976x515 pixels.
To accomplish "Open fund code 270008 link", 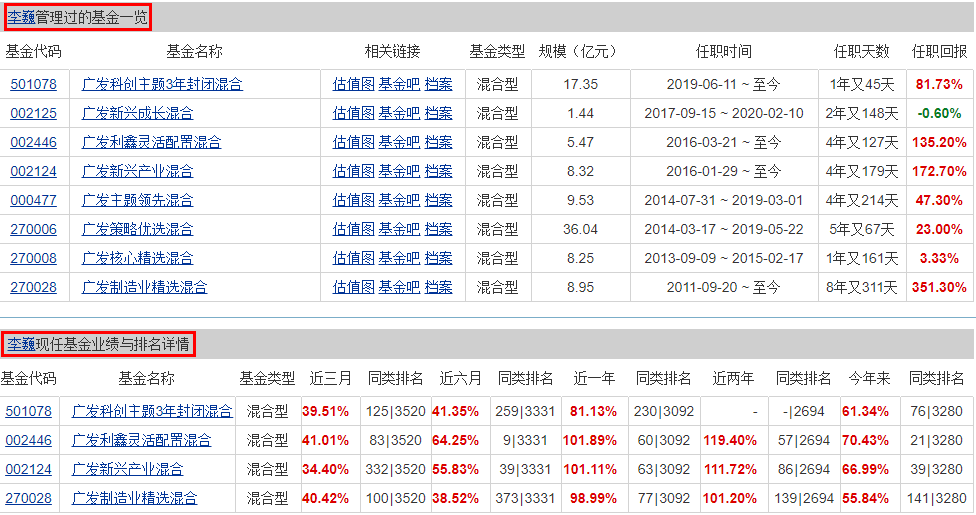I will point(34,258).
